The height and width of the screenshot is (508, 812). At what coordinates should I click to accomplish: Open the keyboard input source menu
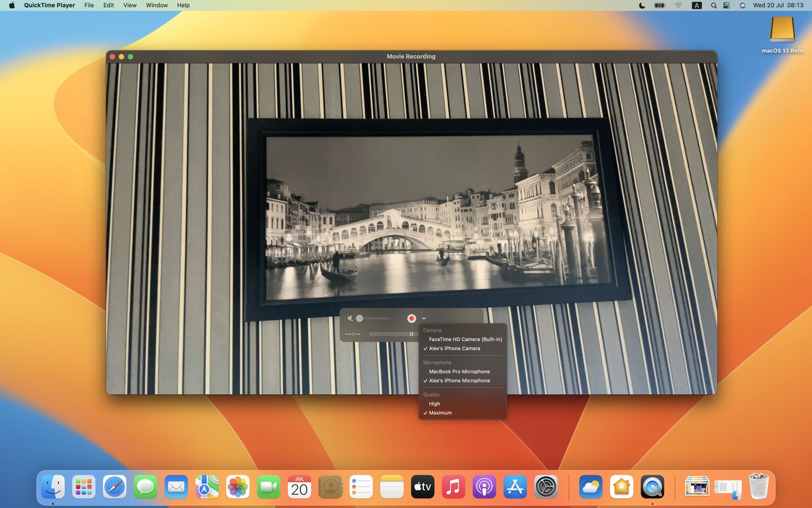697,5
